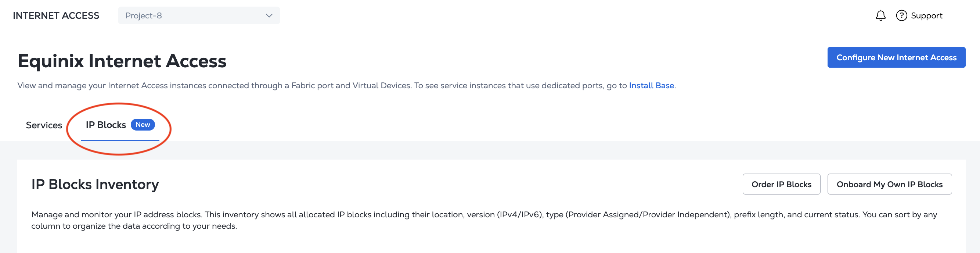Click Onboard My Own IP Blocks
The height and width of the screenshot is (253, 980).
889,184
